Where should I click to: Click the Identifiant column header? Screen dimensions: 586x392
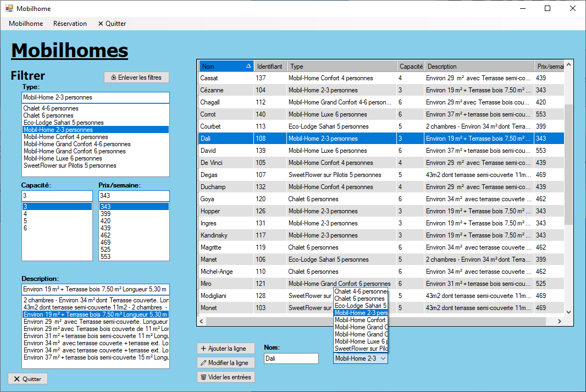click(x=270, y=67)
